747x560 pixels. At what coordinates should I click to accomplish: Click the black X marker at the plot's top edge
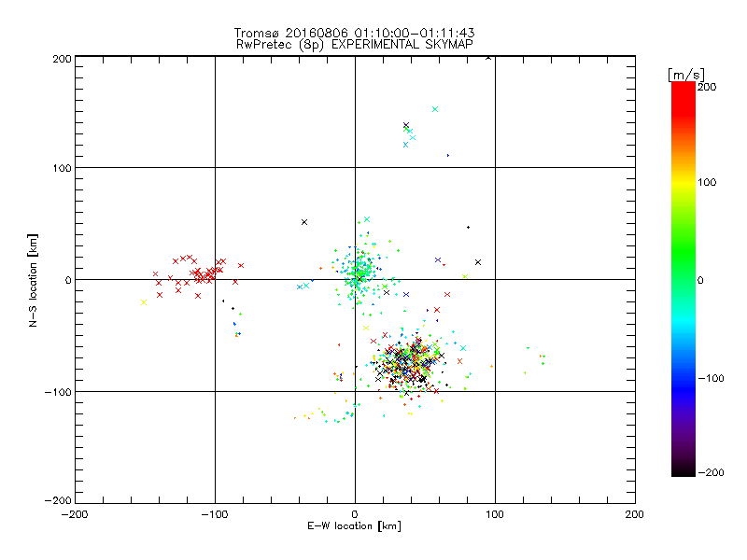click(488, 58)
